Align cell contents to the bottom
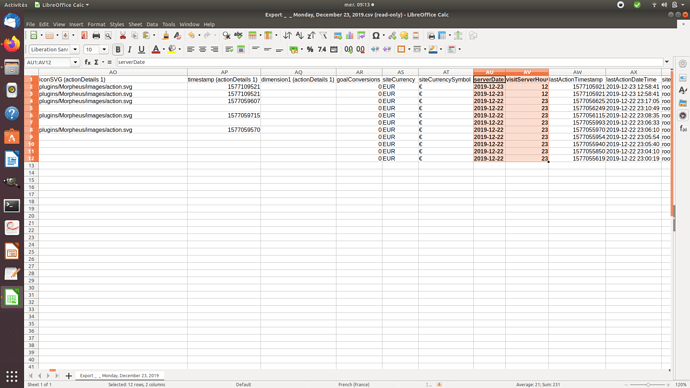The image size is (690, 388). (x=279, y=49)
